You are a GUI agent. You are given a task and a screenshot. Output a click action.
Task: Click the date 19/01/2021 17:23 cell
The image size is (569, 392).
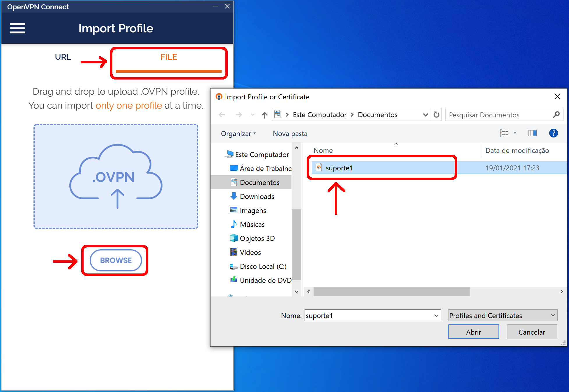tap(512, 168)
